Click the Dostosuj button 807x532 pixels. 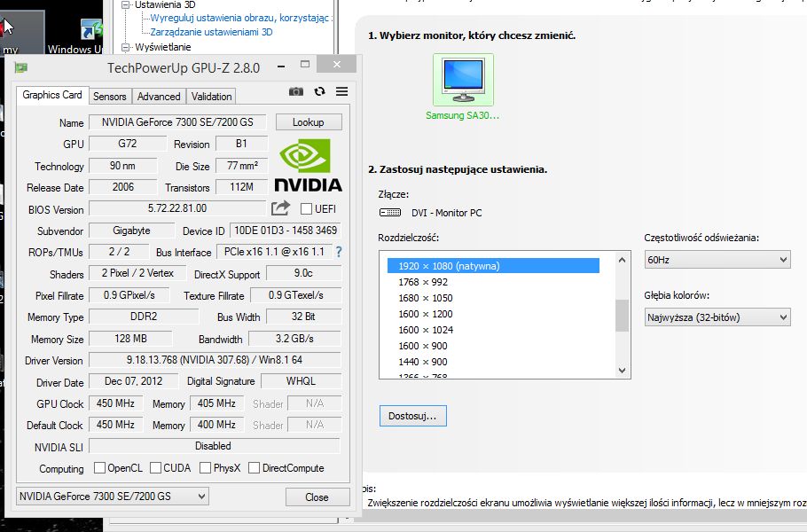pyautogui.click(x=412, y=415)
